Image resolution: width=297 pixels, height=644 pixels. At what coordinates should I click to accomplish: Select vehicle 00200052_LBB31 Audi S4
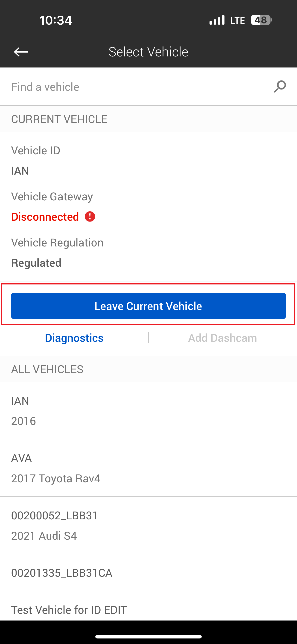[148, 525]
